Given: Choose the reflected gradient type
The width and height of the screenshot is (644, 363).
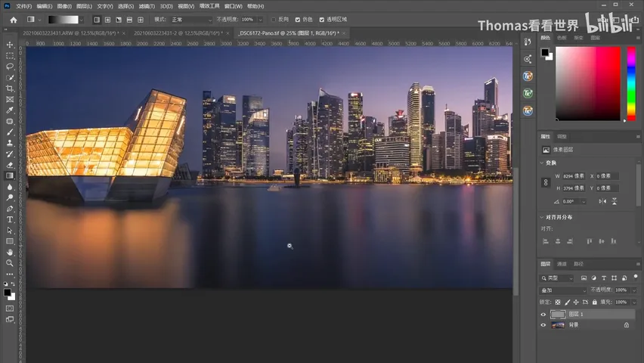Looking at the screenshot, I should (129, 20).
